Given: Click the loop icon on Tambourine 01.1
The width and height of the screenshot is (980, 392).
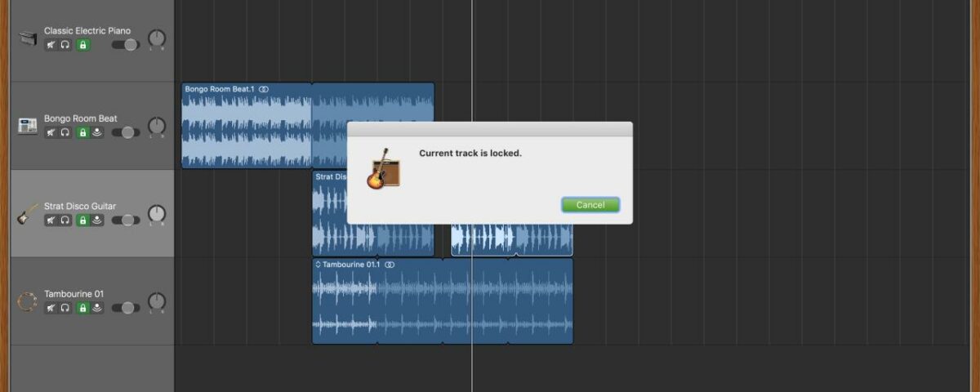Looking at the screenshot, I should [x=390, y=265].
